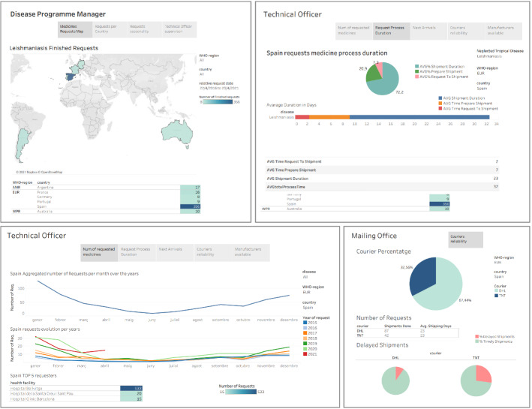Viewport: 532px width, 409px height.
Task: Select highlighted Num of requested medicines tab
Action: [x=99, y=252]
